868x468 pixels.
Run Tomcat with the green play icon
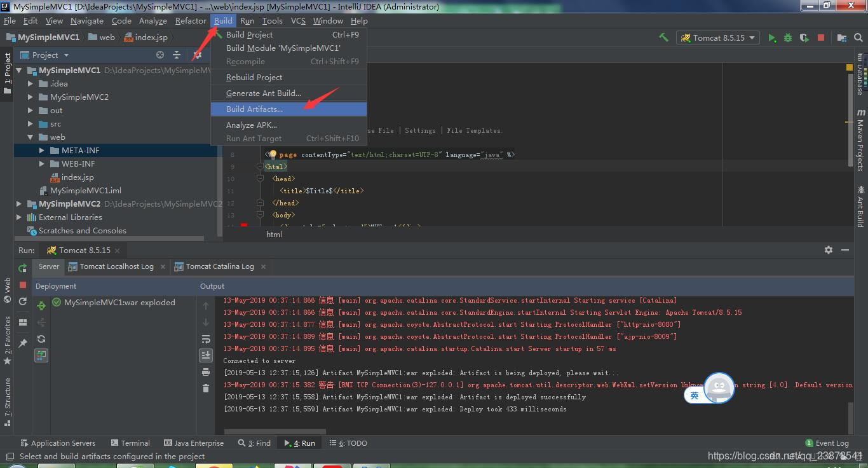[771, 38]
